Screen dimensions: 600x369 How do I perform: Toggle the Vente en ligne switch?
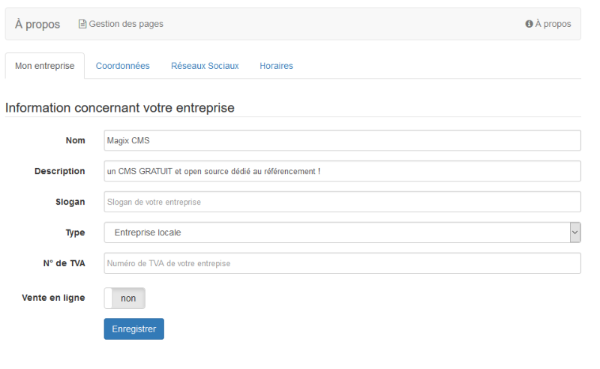pos(124,298)
